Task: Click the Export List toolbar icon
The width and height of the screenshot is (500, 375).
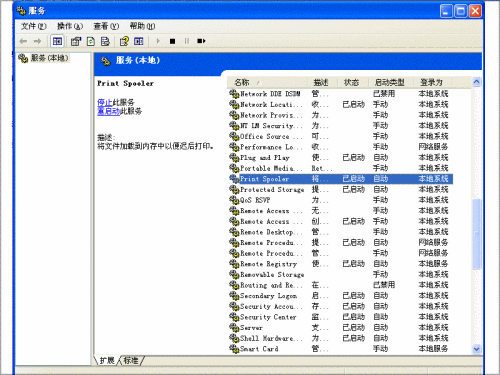Action: click(105, 41)
